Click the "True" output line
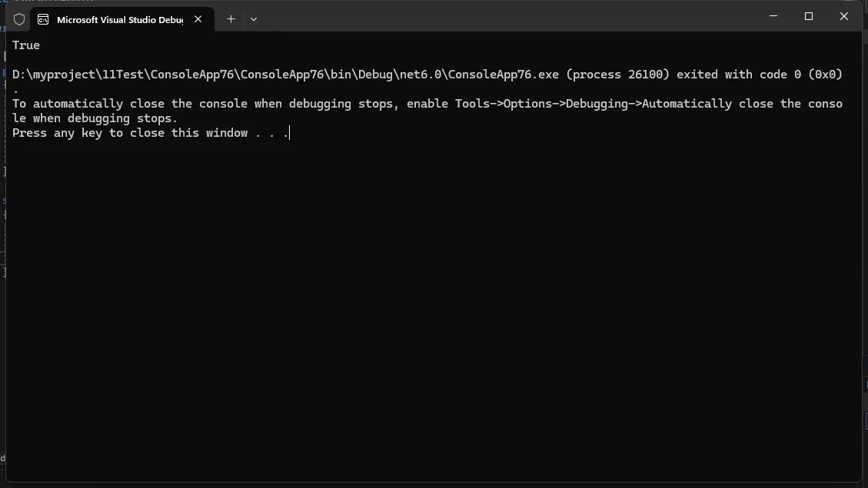Screen dimensions: 868x488 coord(26,45)
